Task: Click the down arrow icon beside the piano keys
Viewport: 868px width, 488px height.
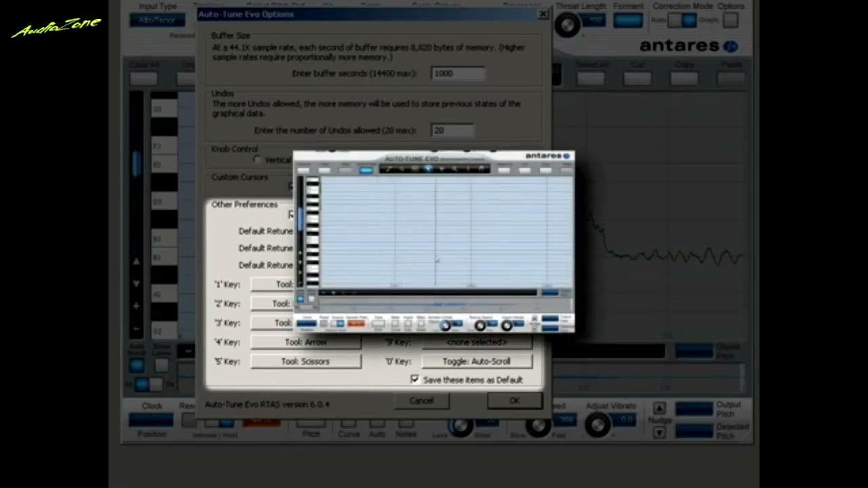Action: tap(136, 283)
